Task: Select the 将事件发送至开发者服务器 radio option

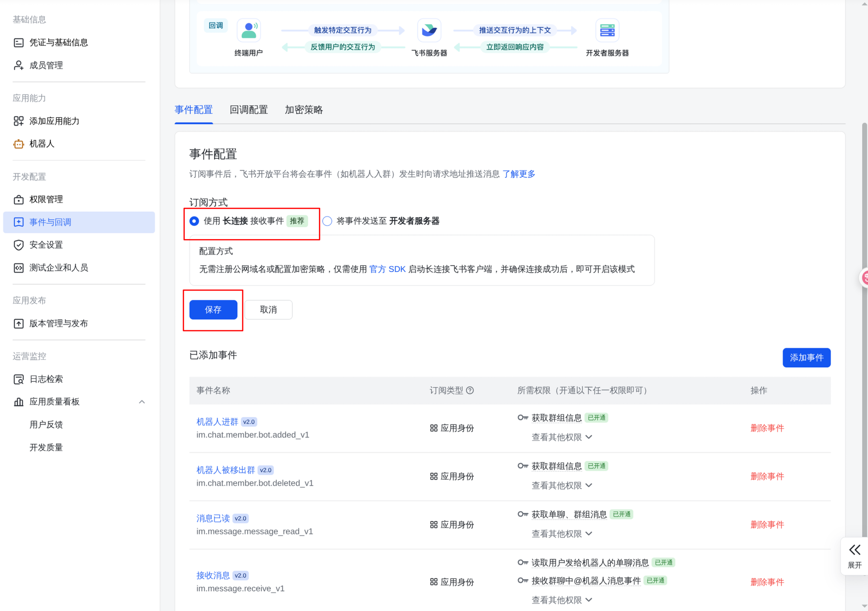Action: [x=327, y=221]
